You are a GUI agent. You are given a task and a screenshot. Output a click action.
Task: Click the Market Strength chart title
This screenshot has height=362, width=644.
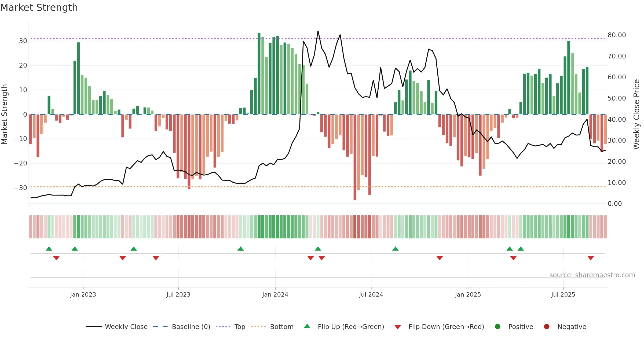tap(39, 8)
